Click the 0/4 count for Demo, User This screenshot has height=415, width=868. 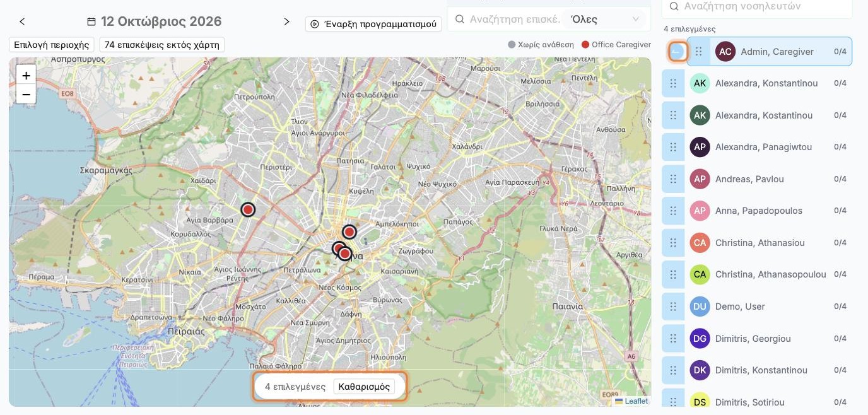pyautogui.click(x=840, y=307)
